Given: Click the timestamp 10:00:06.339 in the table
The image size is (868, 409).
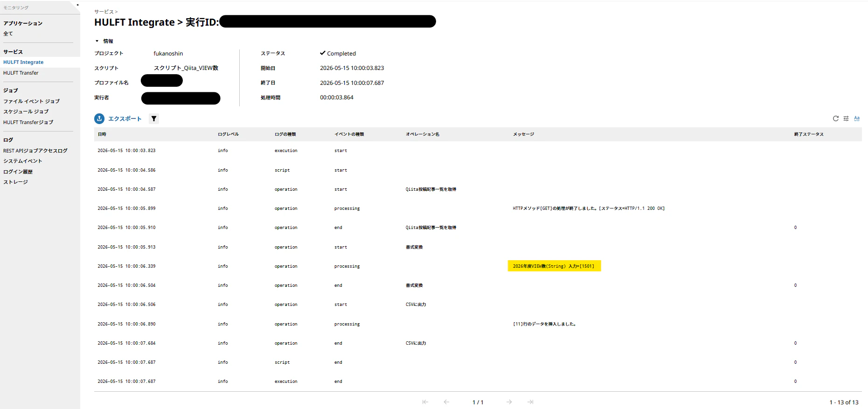Looking at the screenshot, I should coord(126,266).
